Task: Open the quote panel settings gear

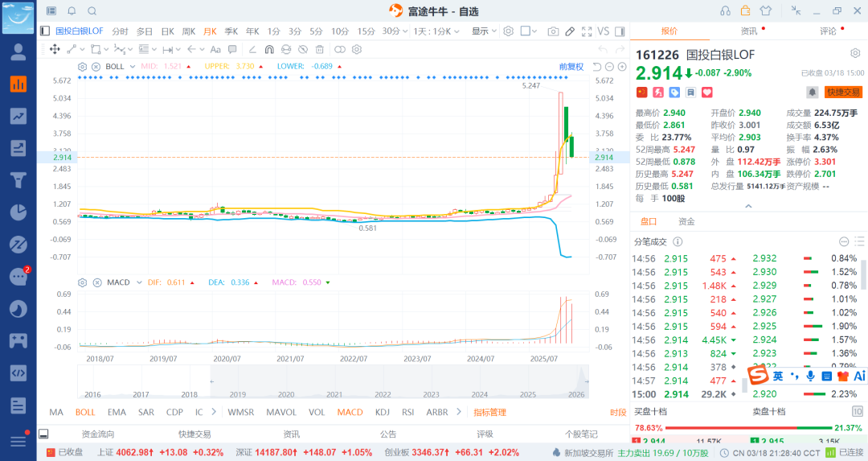Action: 855,54
